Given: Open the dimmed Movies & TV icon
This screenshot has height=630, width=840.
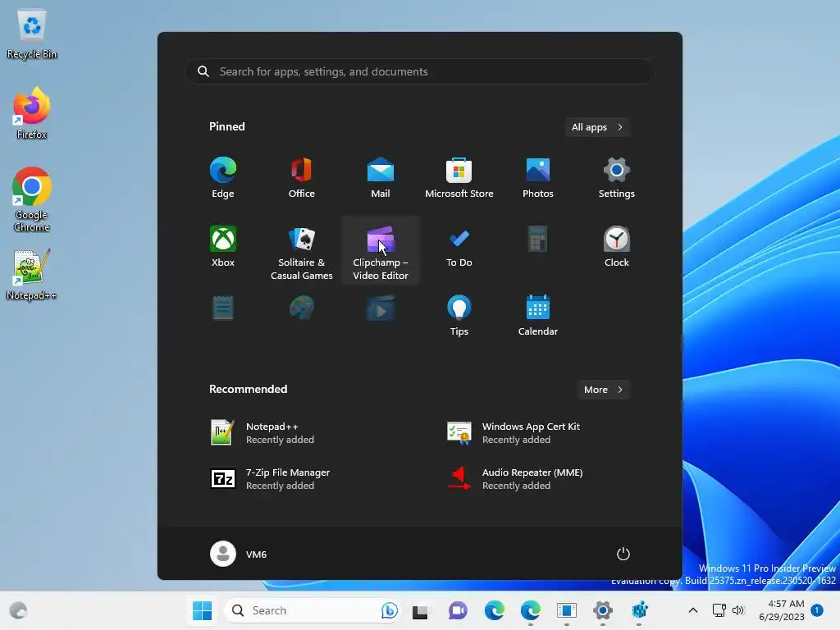Looking at the screenshot, I should [381, 308].
